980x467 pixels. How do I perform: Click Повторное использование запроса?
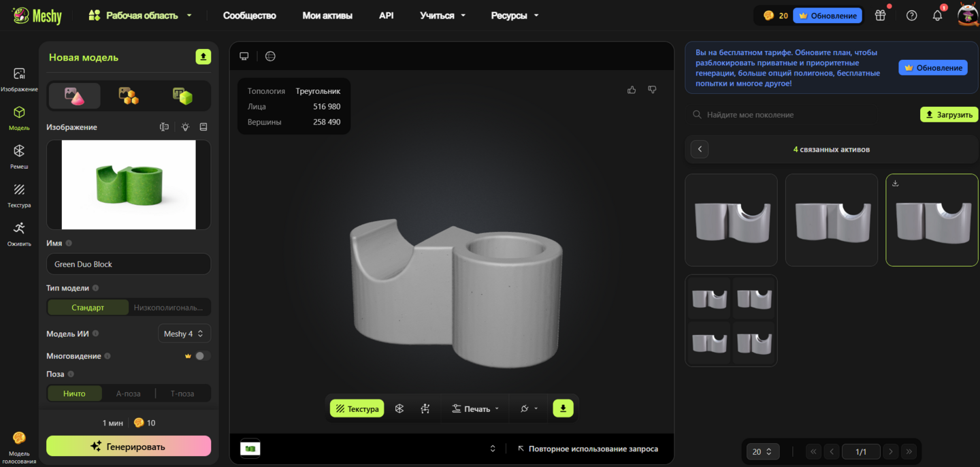coord(587,449)
